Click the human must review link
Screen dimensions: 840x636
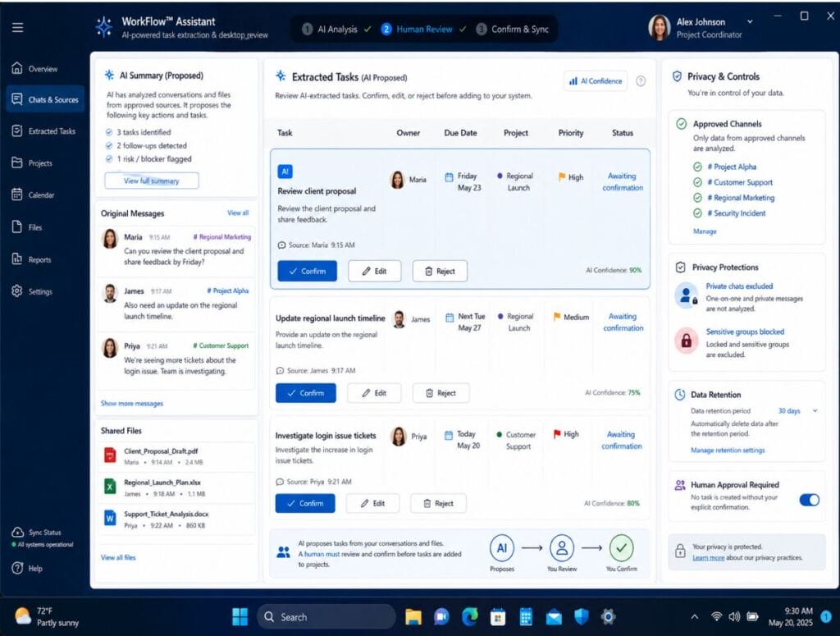(319, 554)
